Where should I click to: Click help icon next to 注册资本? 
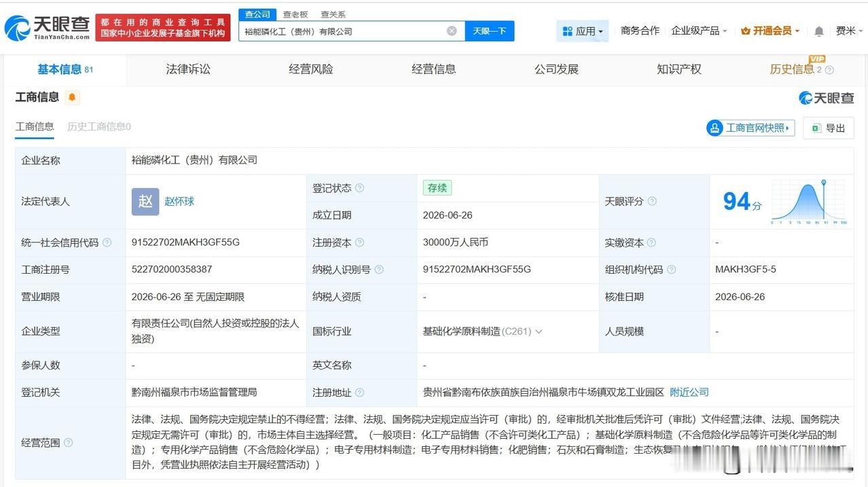click(x=359, y=242)
